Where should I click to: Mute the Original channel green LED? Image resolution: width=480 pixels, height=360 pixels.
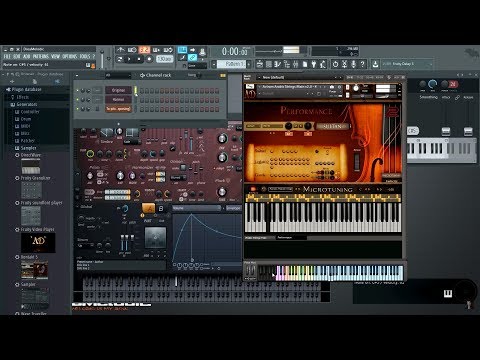(x=77, y=90)
